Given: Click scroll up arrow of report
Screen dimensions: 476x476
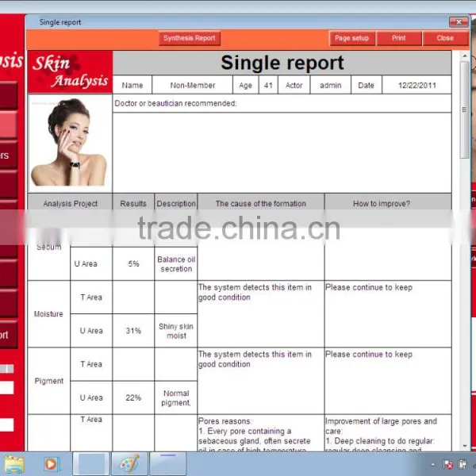Looking at the screenshot, I should coord(464,56).
